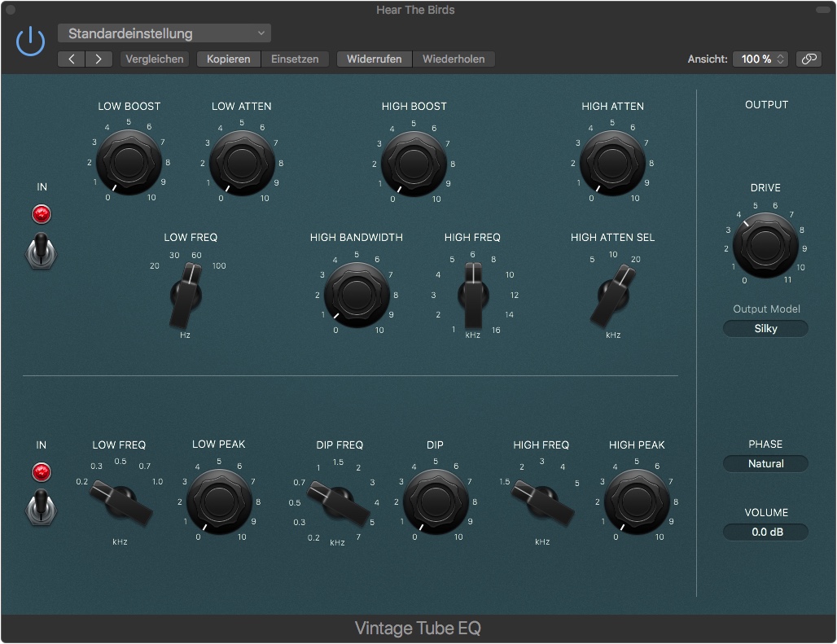This screenshot has width=837, height=644.
Task: Open the Standardeinstellung preset dropdown
Action: [x=164, y=33]
